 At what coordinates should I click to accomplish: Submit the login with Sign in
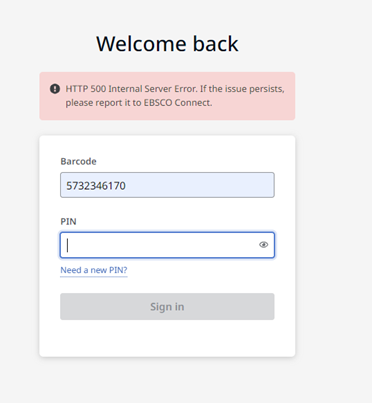167,307
